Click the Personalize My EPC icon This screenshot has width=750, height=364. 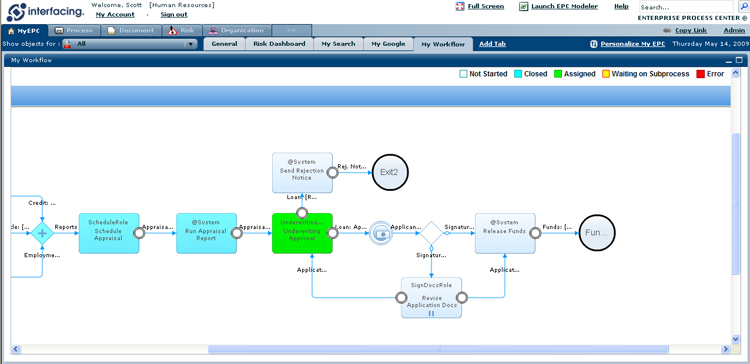pyautogui.click(x=594, y=44)
